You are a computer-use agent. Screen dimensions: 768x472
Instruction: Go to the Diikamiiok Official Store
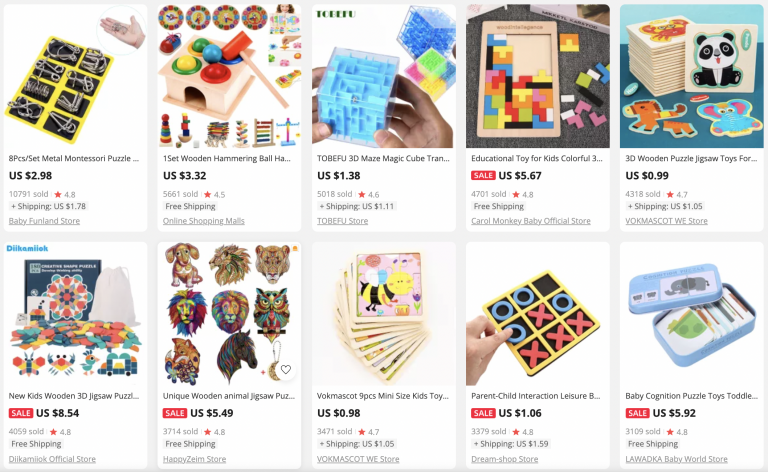click(52, 459)
